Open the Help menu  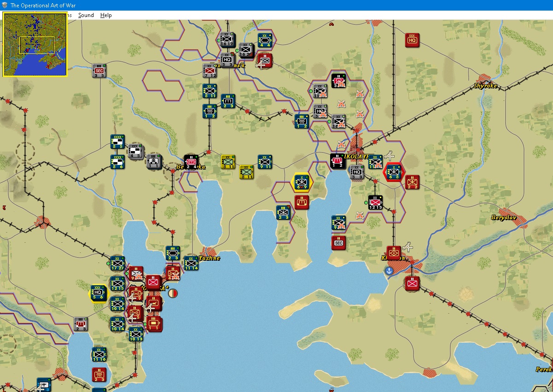(106, 15)
